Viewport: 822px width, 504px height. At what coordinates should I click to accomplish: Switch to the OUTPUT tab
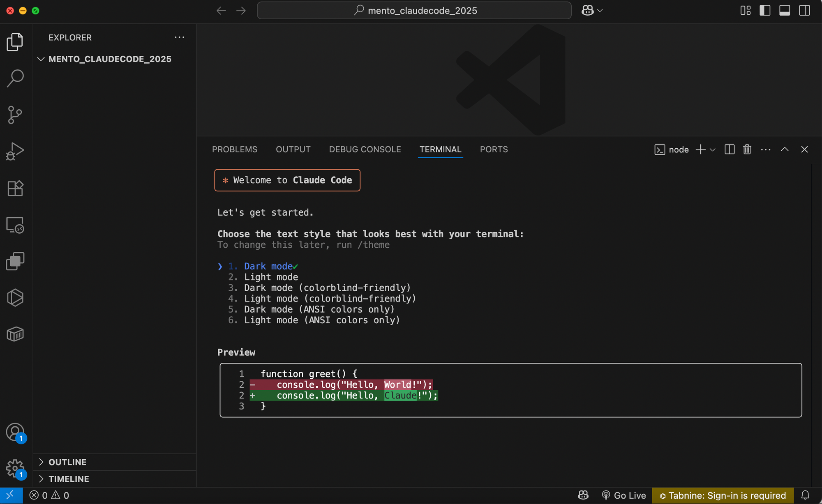[293, 150]
